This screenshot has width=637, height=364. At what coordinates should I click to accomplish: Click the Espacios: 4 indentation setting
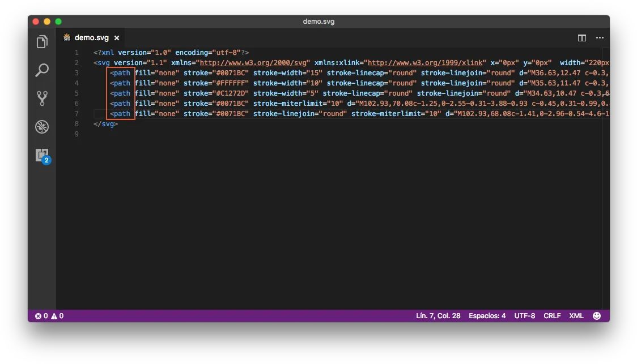tap(487, 316)
